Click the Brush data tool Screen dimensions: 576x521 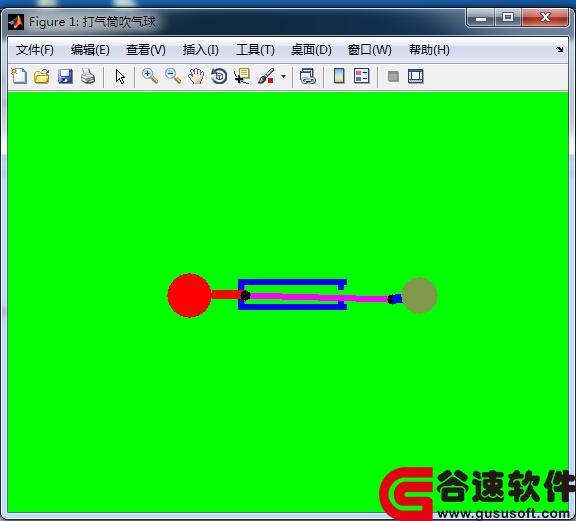(266, 76)
